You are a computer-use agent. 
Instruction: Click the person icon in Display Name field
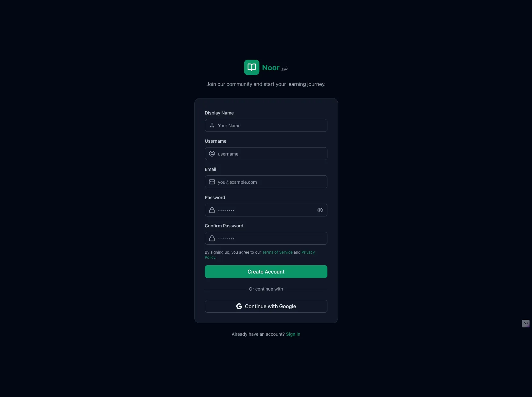coord(212,125)
